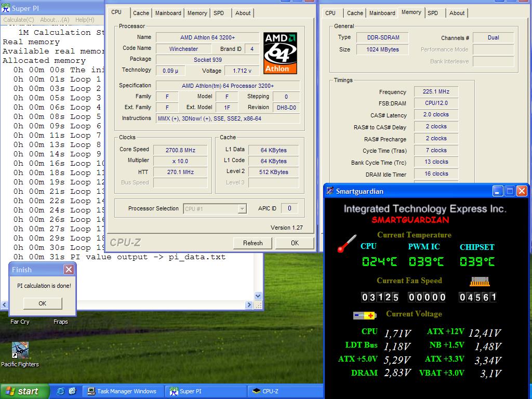
Task: Activate Super PI from the taskbar
Action: pyautogui.click(x=206, y=391)
